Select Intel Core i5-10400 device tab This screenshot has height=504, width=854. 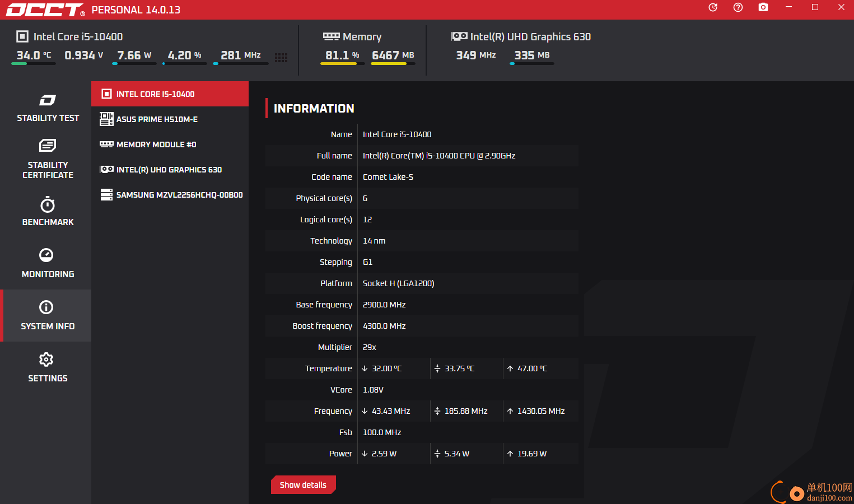click(x=170, y=94)
